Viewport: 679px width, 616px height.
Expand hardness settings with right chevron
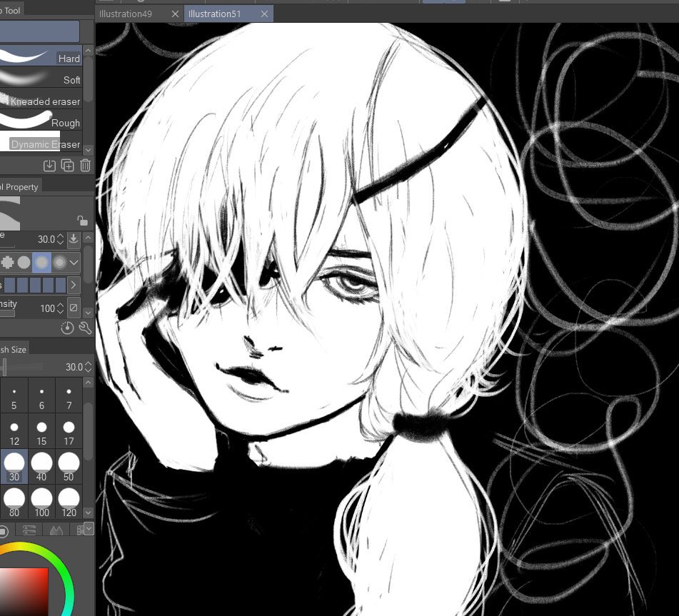(74, 285)
